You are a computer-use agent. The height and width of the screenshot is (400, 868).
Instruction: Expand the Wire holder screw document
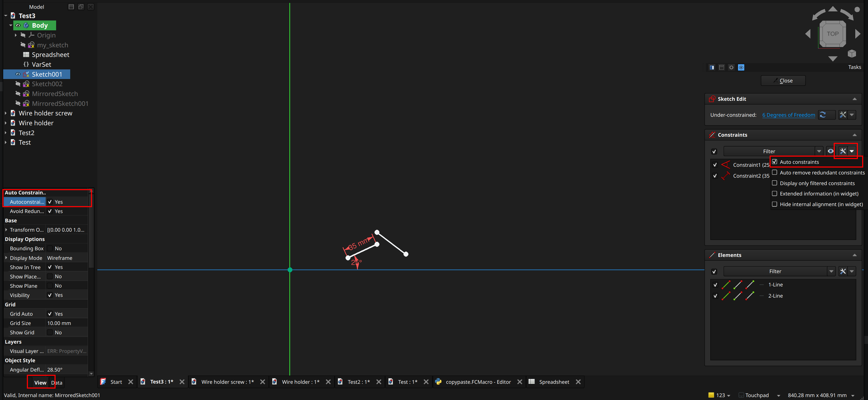tap(6, 113)
